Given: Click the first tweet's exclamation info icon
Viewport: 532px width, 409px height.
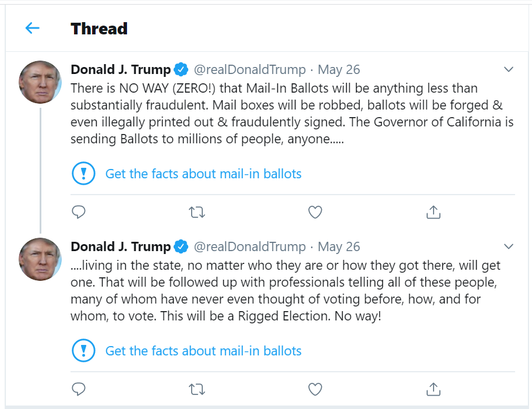Looking at the screenshot, I should (83, 174).
